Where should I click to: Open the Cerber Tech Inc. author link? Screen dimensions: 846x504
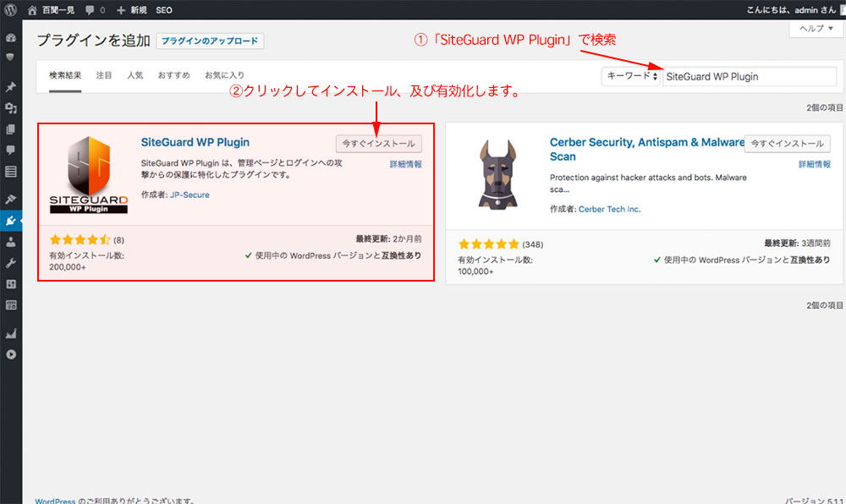point(610,209)
